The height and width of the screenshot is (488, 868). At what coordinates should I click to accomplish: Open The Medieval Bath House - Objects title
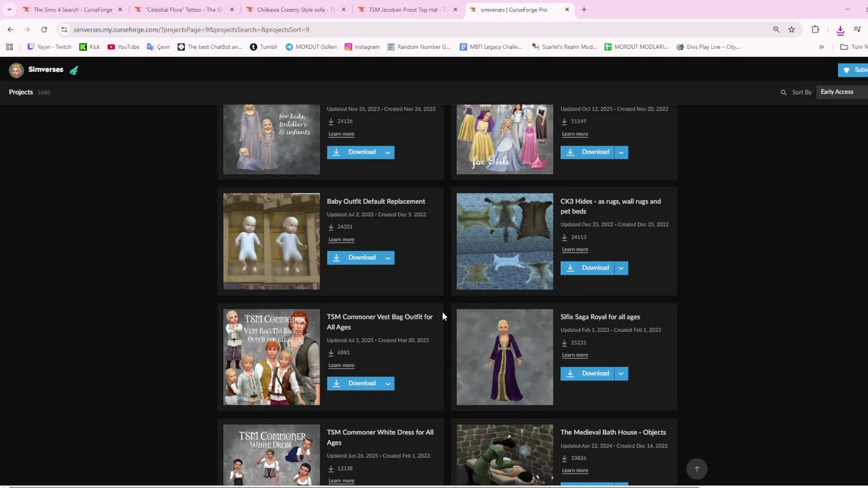coord(613,432)
